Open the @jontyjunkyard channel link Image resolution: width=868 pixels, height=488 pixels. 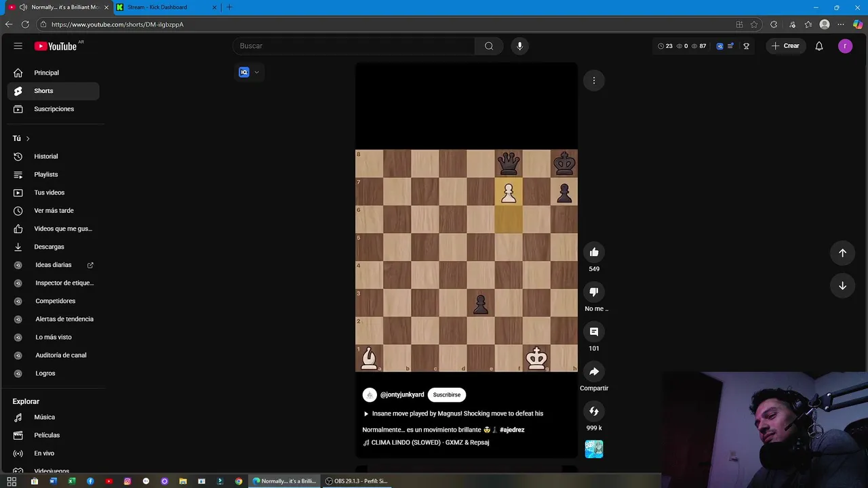[402, 395]
